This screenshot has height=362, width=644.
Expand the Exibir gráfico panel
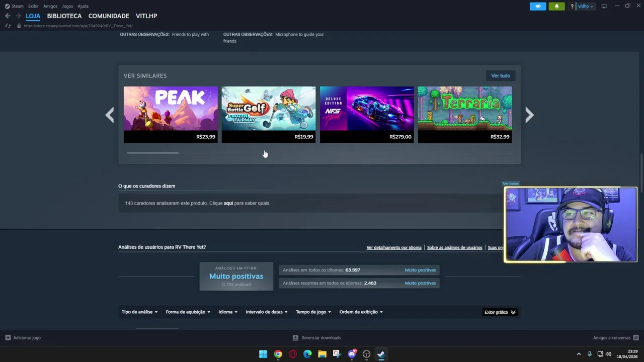[x=500, y=312]
